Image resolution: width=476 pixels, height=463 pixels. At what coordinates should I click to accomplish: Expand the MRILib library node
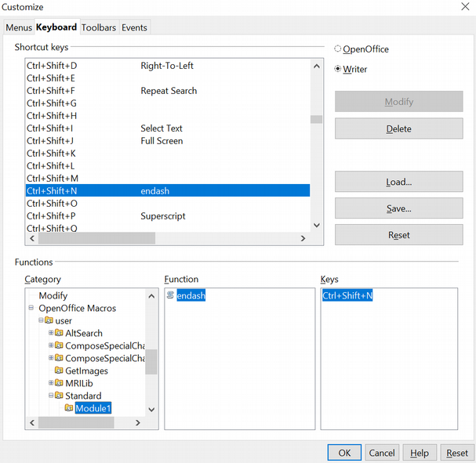coord(51,383)
